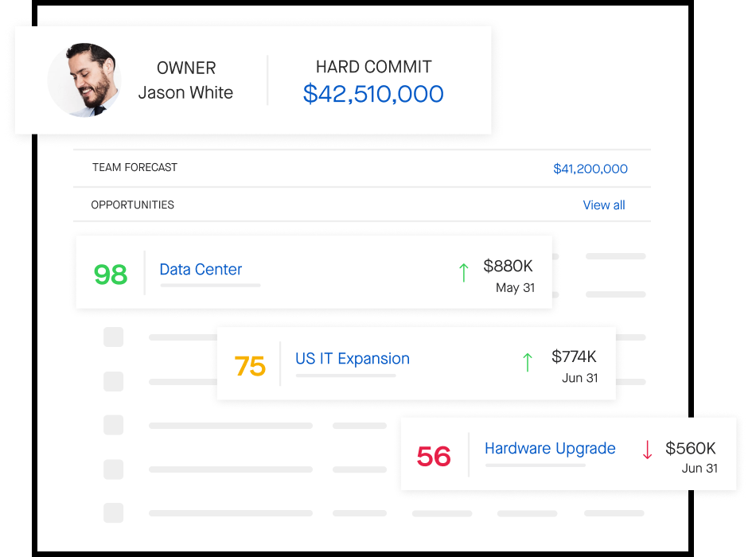756x557 pixels.
Task: Click the Team Forecast amount $41,200,000
Action: point(590,169)
